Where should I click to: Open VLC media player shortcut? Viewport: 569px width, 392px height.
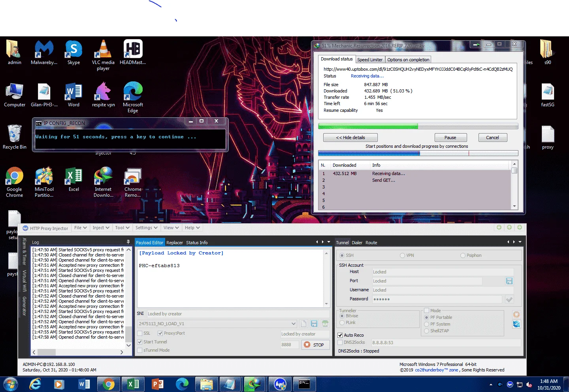point(103,55)
